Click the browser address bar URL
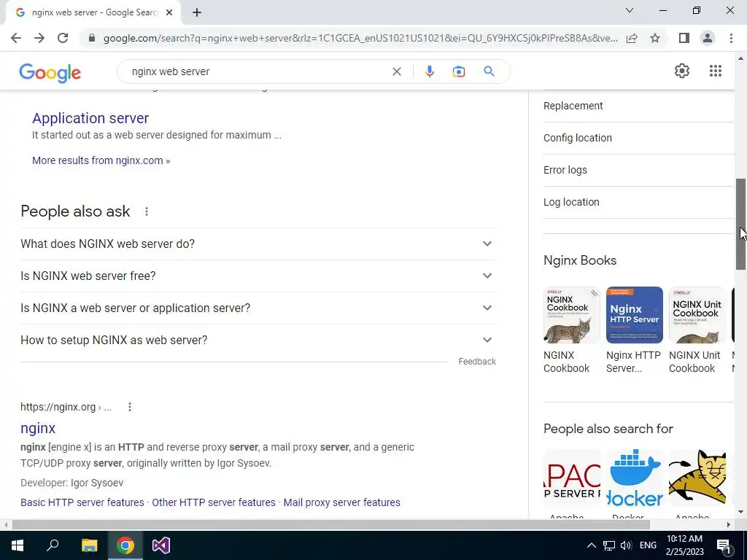This screenshot has height=560, width=747. click(360, 38)
